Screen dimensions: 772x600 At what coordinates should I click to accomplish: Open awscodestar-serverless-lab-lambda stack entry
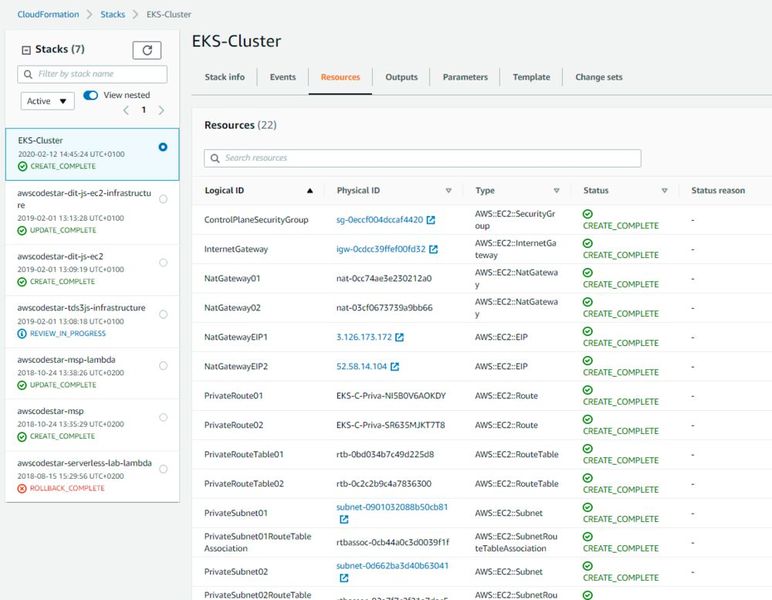(92, 475)
